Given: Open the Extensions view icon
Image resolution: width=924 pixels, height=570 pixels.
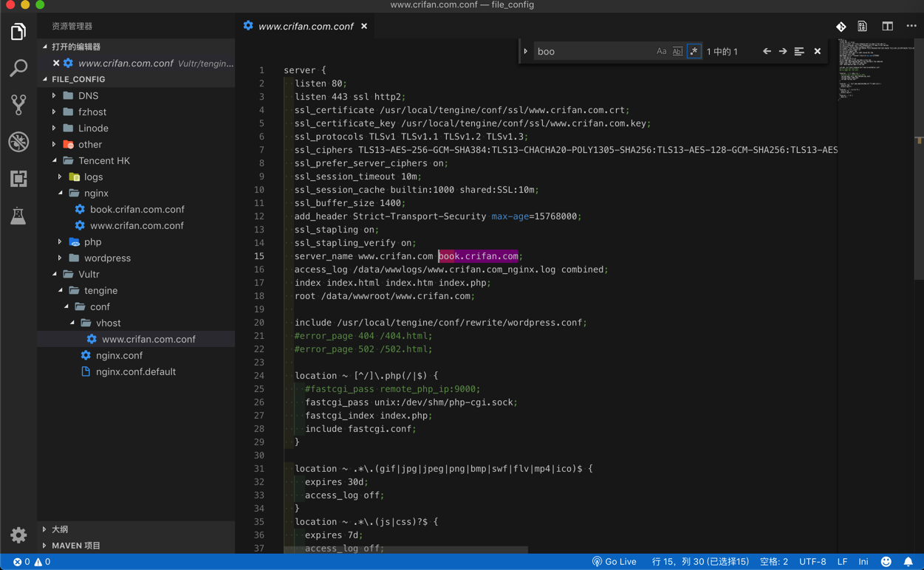Looking at the screenshot, I should (18, 179).
